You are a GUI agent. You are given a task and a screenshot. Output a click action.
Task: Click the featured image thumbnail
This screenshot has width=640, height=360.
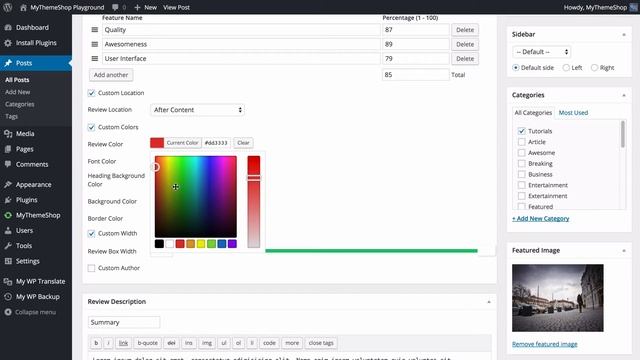point(558,298)
